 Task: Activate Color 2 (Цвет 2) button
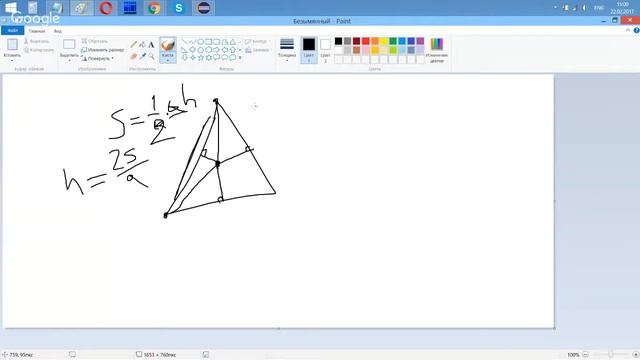[x=325, y=50]
